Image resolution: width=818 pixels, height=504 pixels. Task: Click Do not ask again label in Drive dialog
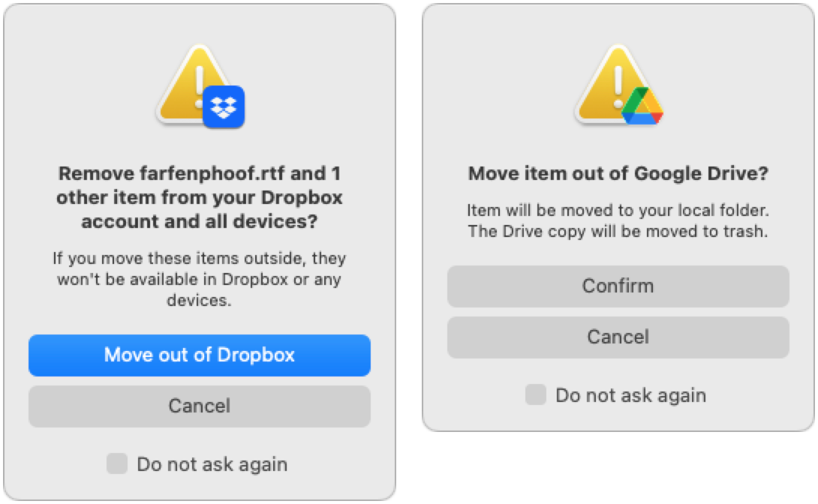630,395
